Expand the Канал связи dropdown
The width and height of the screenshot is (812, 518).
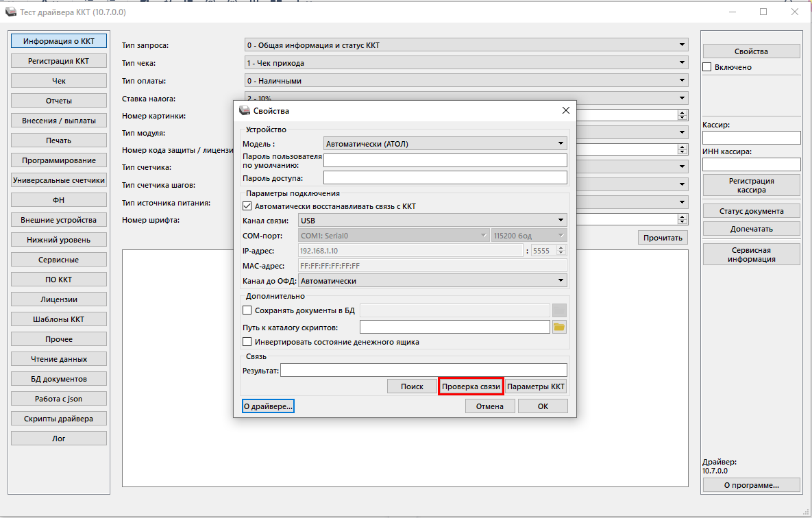pos(432,220)
